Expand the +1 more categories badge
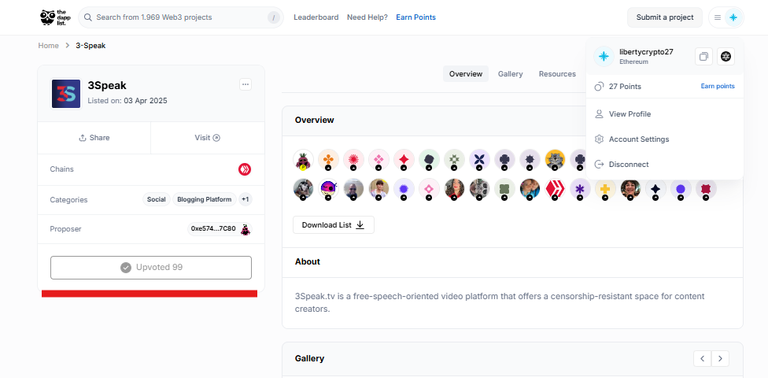768x378 pixels. 245,200
